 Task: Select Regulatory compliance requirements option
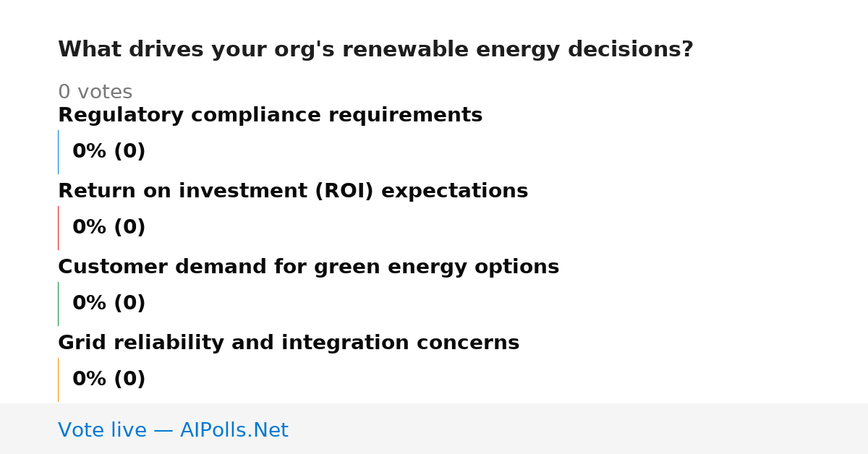pos(270,116)
